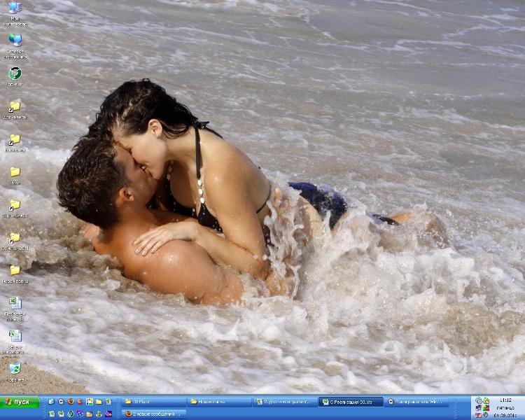Launch the green round application icon on desktop
The width and height of the screenshot is (525, 420).
[15, 73]
